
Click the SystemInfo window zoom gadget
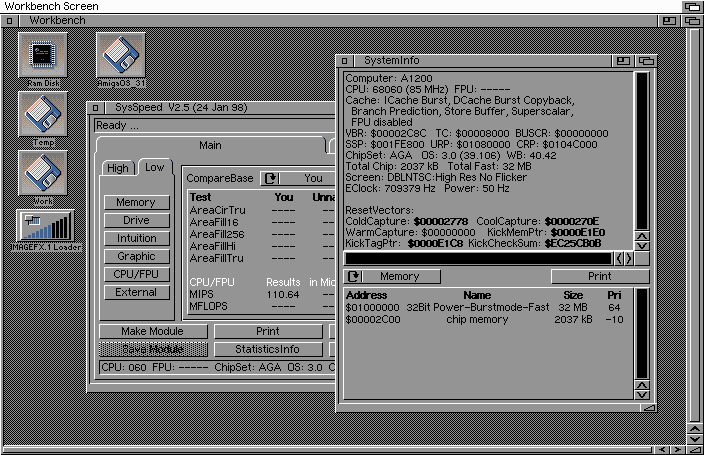point(623,61)
